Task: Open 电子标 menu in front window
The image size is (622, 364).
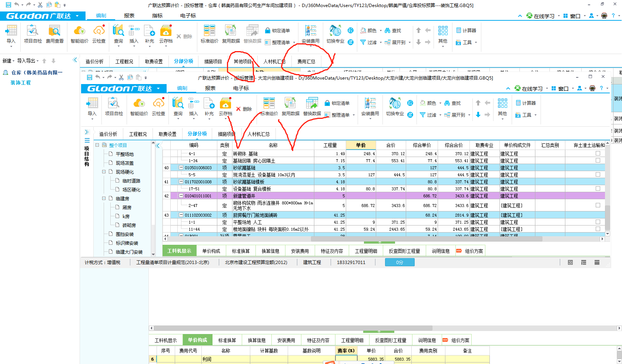Action: point(241,88)
